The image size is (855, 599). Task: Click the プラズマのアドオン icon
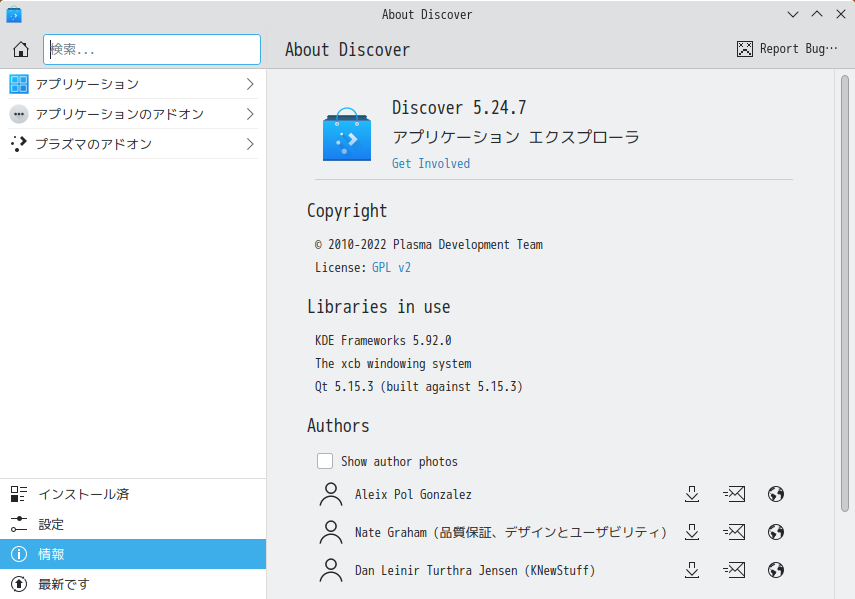click(17, 144)
